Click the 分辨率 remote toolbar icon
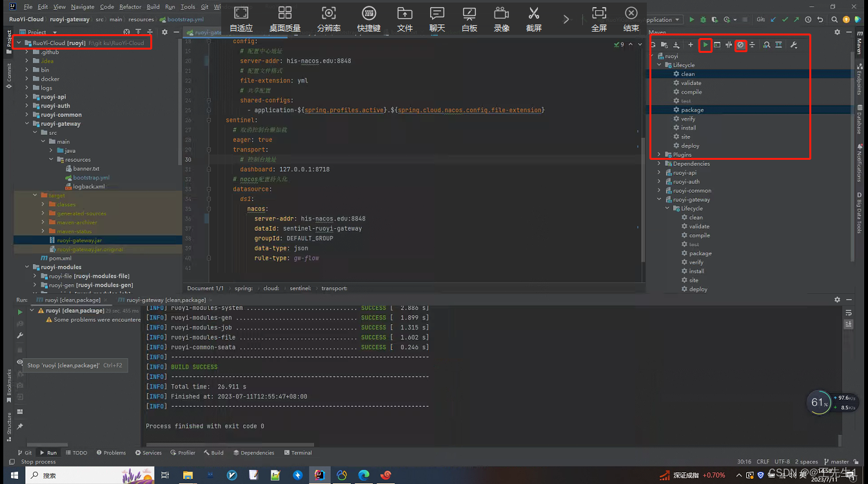 click(329, 19)
